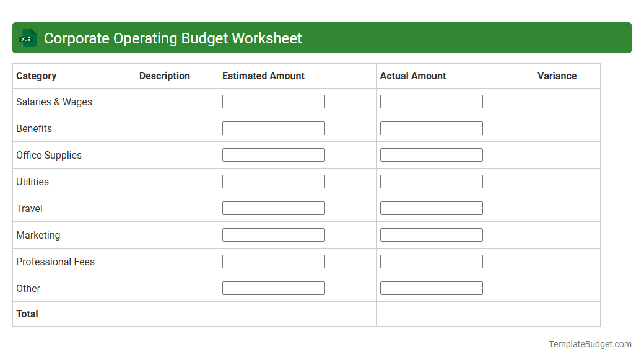644x362 pixels.
Task: Click the XLS file icon in the header
Action: click(27, 38)
